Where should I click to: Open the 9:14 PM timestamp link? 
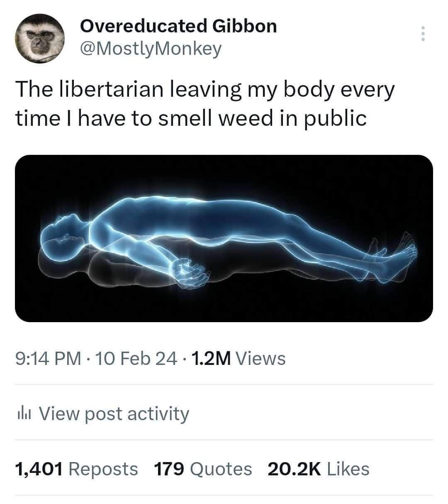tap(48, 358)
